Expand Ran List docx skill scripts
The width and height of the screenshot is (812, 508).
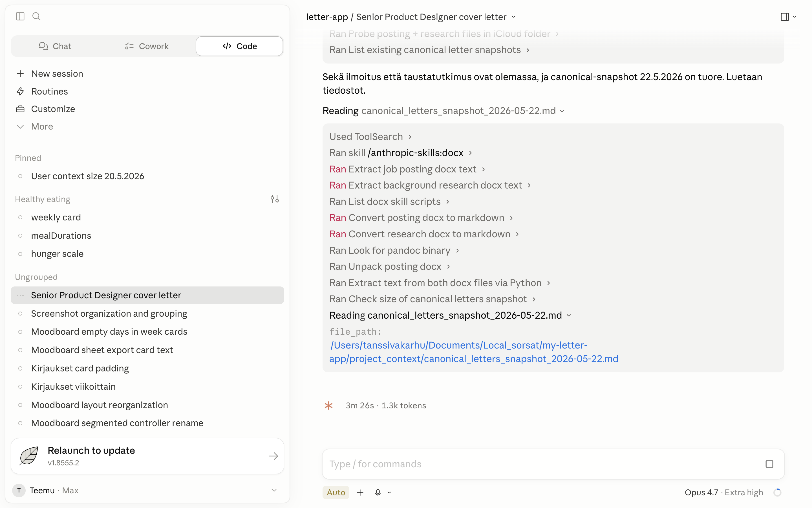coord(389,202)
